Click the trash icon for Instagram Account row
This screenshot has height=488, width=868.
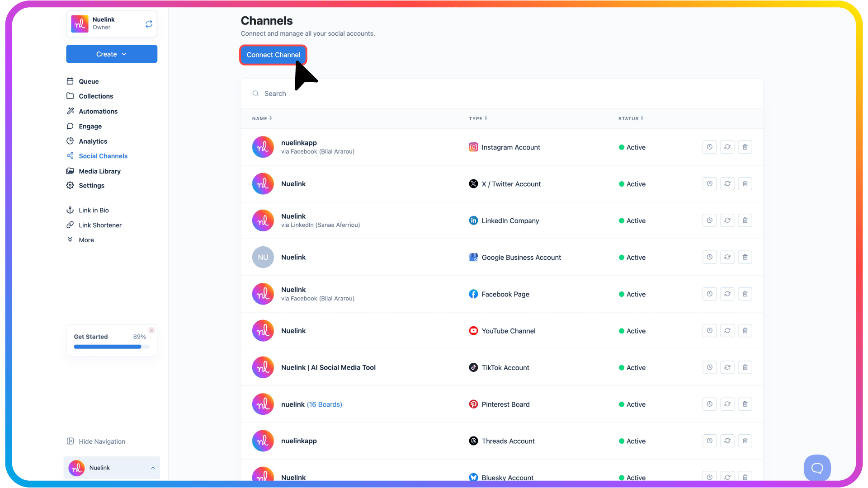pos(745,147)
